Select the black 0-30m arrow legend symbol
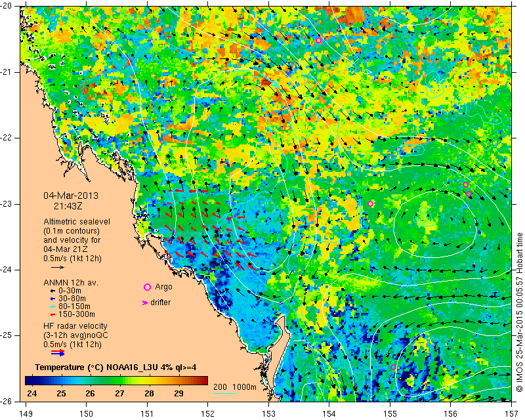 [52, 291]
